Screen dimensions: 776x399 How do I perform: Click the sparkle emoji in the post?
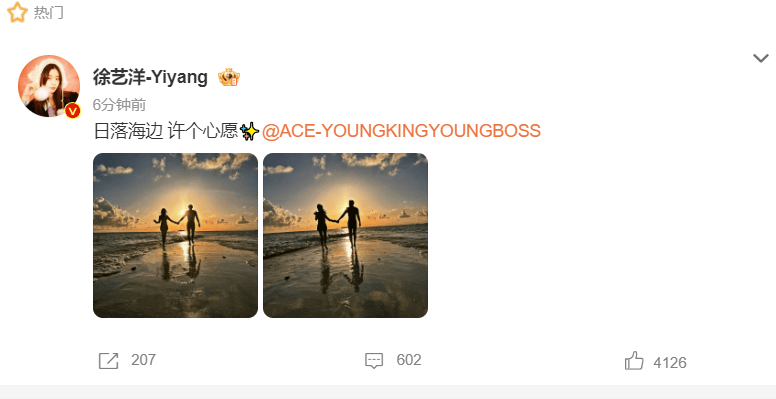(x=249, y=131)
